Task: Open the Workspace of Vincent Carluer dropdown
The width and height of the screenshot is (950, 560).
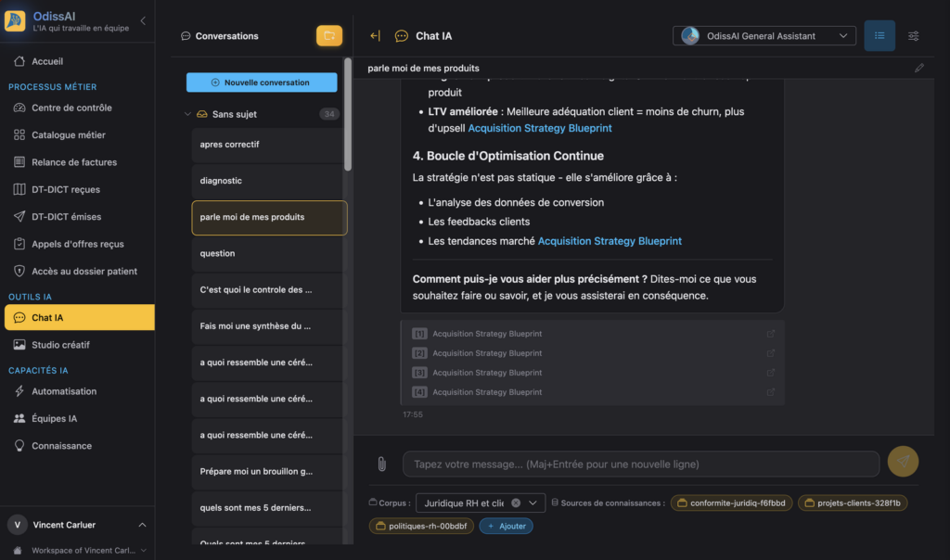Action: (x=144, y=551)
